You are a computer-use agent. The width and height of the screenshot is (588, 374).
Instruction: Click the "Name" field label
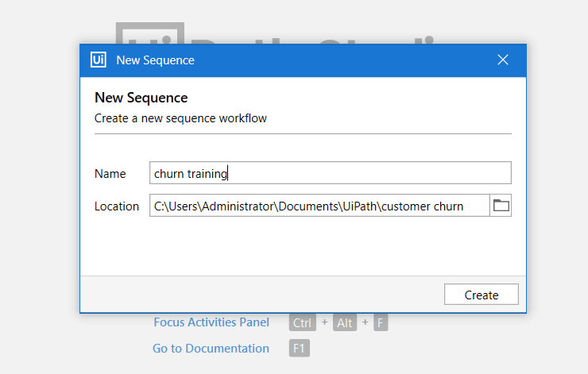coord(110,174)
